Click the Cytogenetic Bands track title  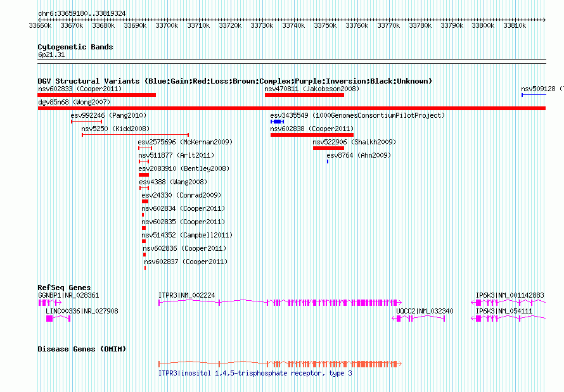pos(75,47)
